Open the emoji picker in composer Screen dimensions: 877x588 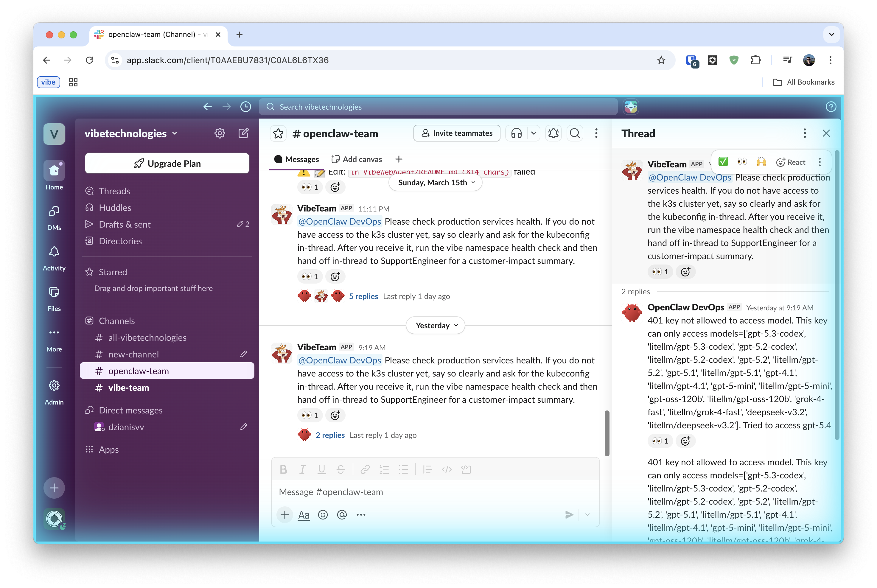pyautogui.click(x=323, y=515)
